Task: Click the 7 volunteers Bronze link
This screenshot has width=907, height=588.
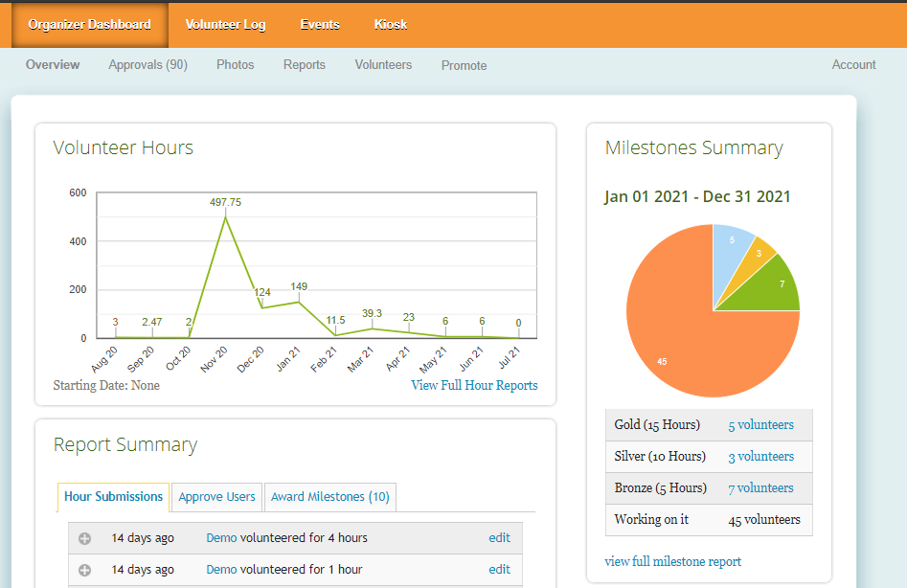Action: [760, 488]
